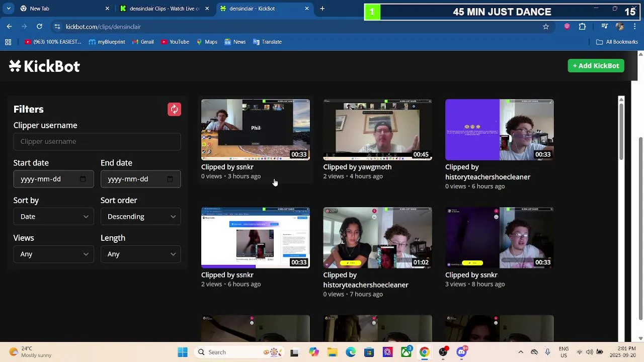Click the clock and date in taskbar

point(626,352)
